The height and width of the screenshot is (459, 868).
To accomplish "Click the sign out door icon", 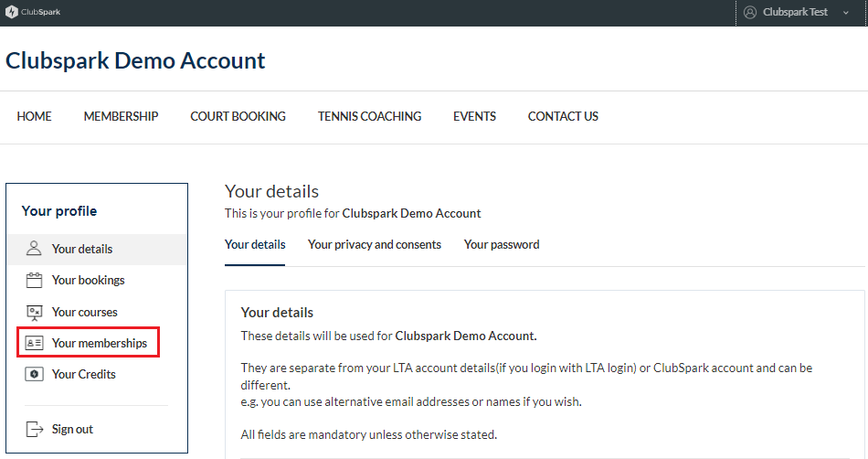I will pyautogui.click(x=35, y=429).
